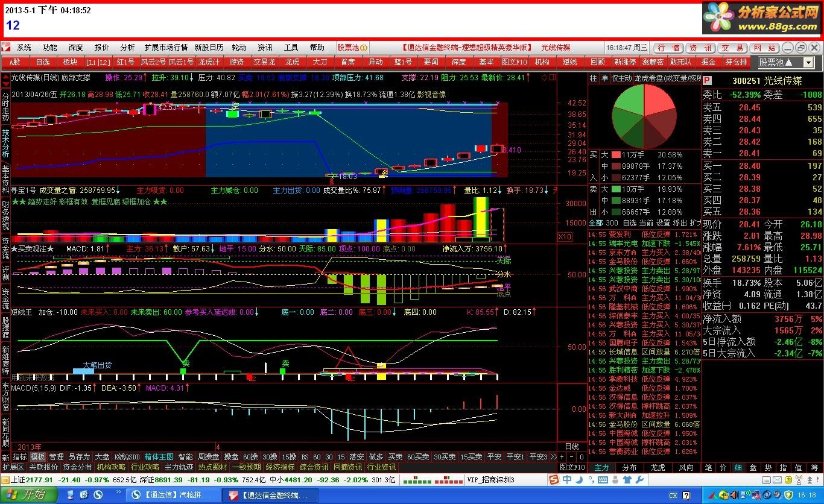Viewport: 824px width, 504px height.
Task: Toggle the 单 view button
Action: (604, 78)
